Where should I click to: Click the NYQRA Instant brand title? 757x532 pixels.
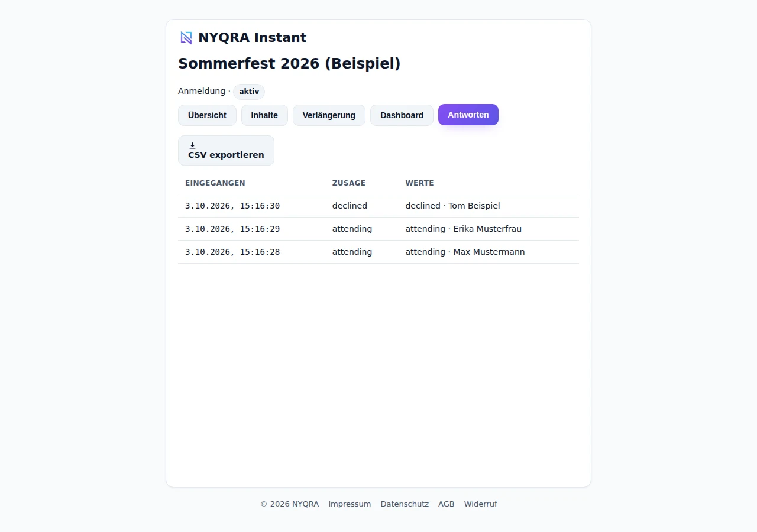pyautogui.click(x=253, y=38)
